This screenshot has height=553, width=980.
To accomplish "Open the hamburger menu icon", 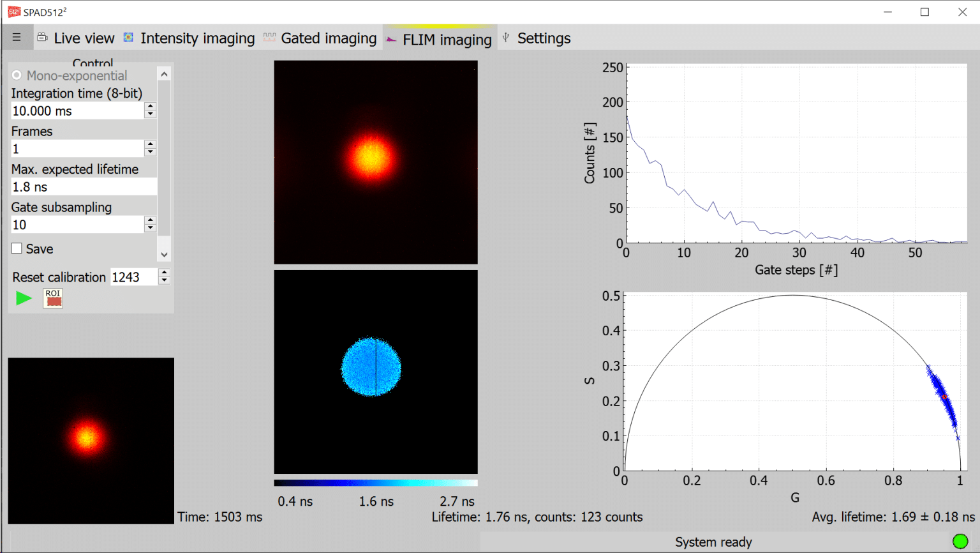I will tap(17, 37).
